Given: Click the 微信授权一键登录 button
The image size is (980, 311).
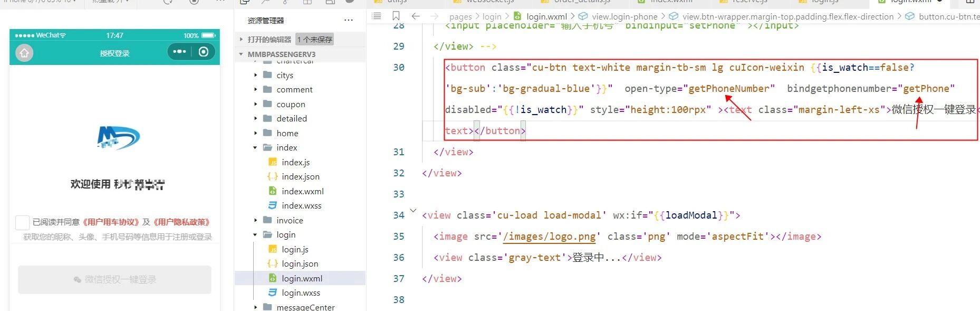Looking at the screenshot, I should 114,280.
